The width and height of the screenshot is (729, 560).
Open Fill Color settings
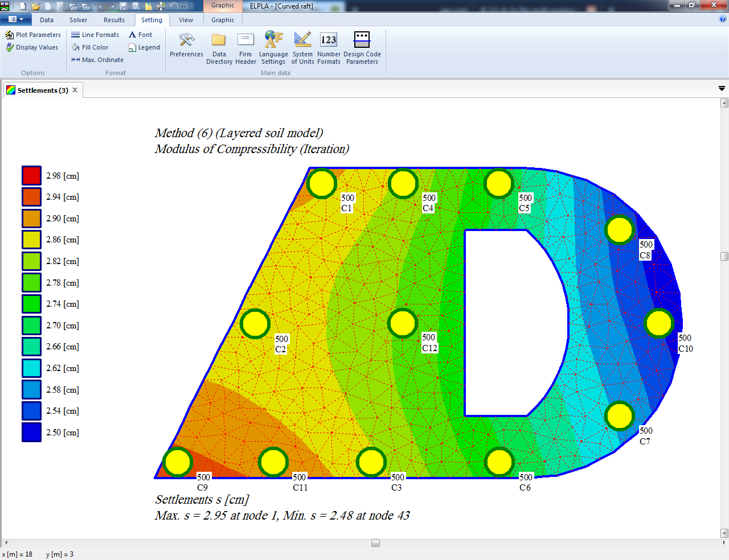tap(90, 47)
